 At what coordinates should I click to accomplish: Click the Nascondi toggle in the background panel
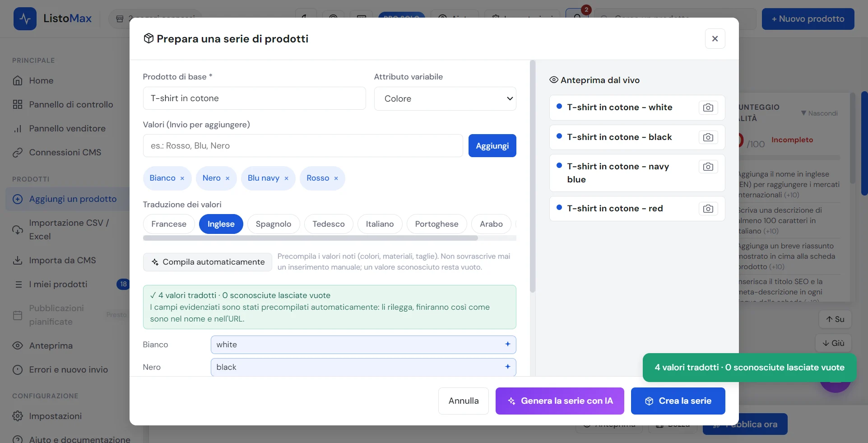[819, 113]
